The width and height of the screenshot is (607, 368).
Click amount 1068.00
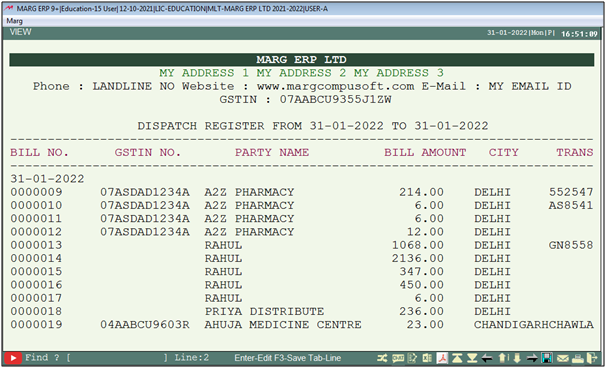click(x=418, y=245)
